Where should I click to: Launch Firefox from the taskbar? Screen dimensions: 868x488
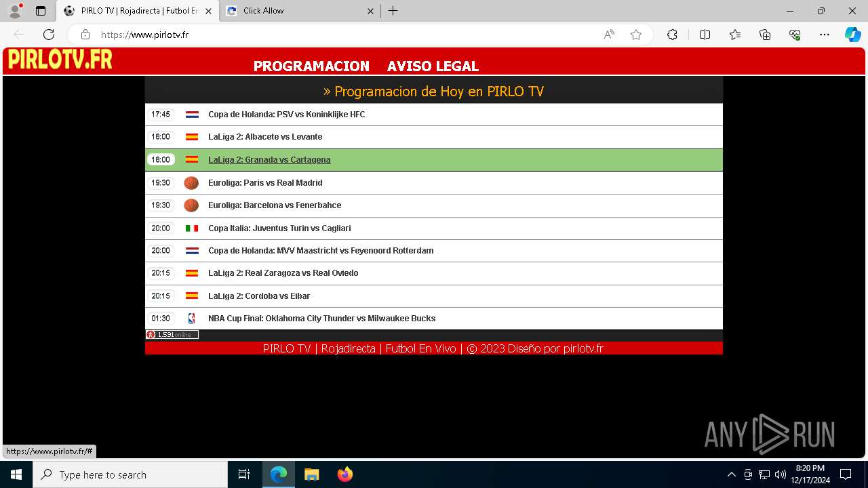coord(344,474)
